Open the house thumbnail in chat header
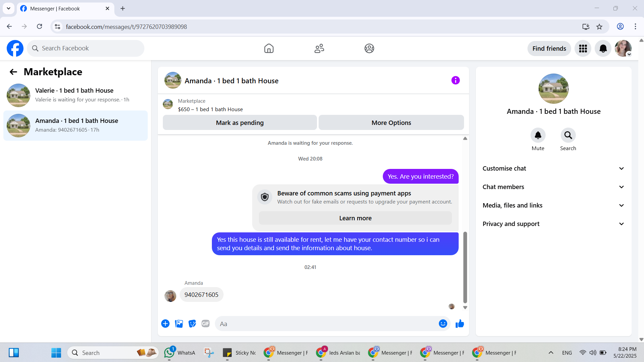The width and height of the screenshot is (644, 362). pos(173,80)
